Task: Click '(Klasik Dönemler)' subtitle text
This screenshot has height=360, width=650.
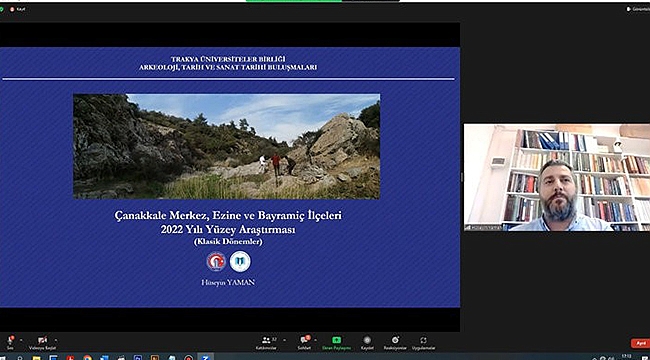Action: point(228,242)
